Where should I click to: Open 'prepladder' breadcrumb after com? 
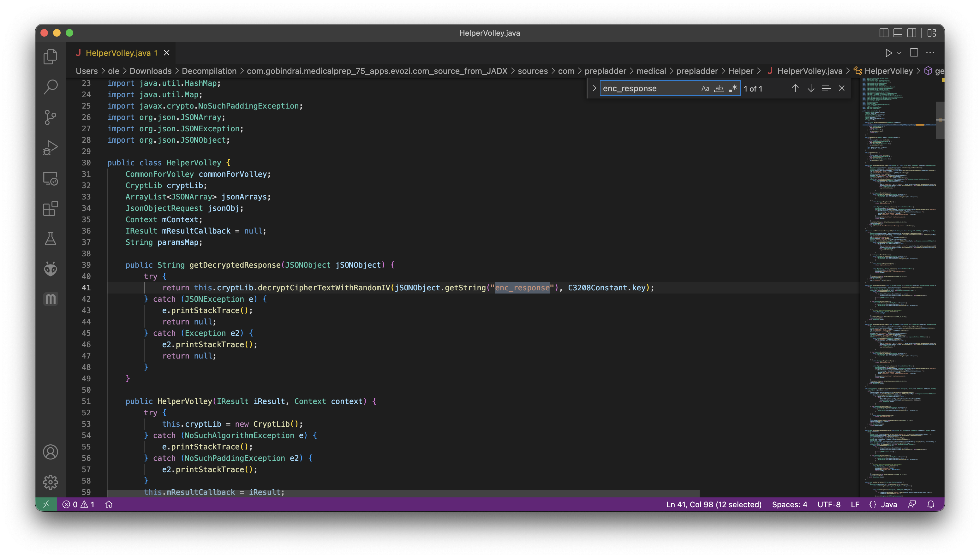coord(605,71)
